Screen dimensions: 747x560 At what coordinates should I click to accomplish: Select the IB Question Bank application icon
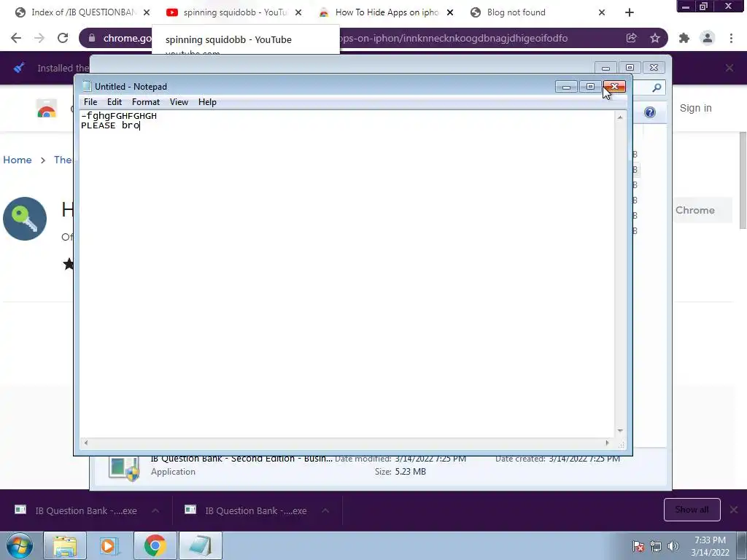pos(124,468)
